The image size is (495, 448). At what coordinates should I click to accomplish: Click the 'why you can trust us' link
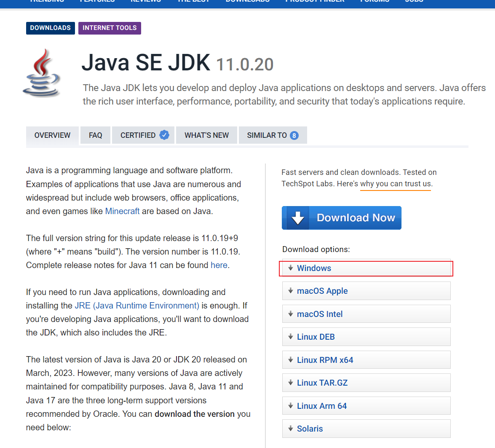point(396,184)
